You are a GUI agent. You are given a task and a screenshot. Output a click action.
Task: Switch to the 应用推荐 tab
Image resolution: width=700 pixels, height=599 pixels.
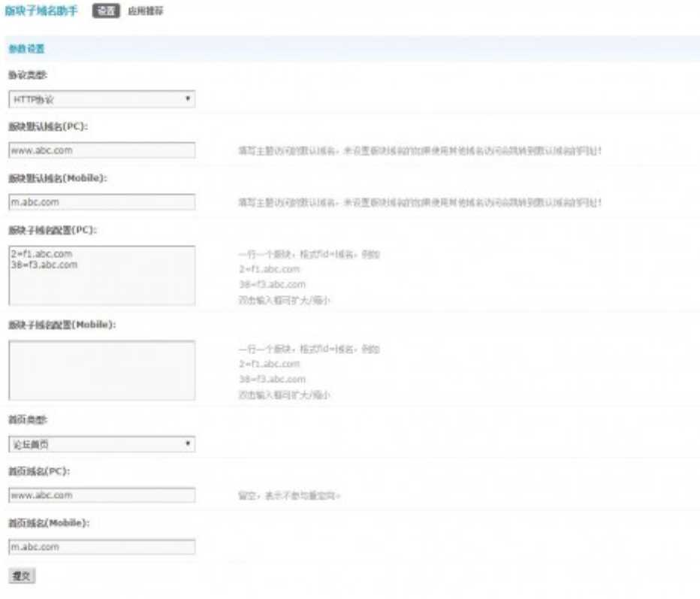146,11
